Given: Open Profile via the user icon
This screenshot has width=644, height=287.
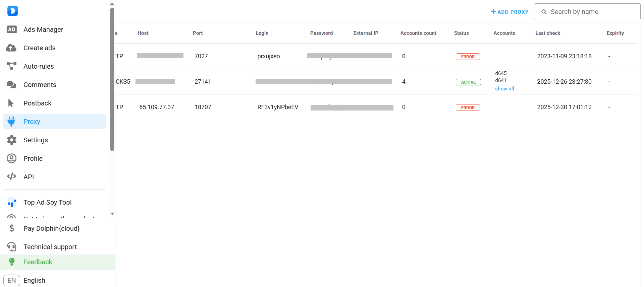Looking at the screenshot, I should pyautogui.click(x=12, y=158).
